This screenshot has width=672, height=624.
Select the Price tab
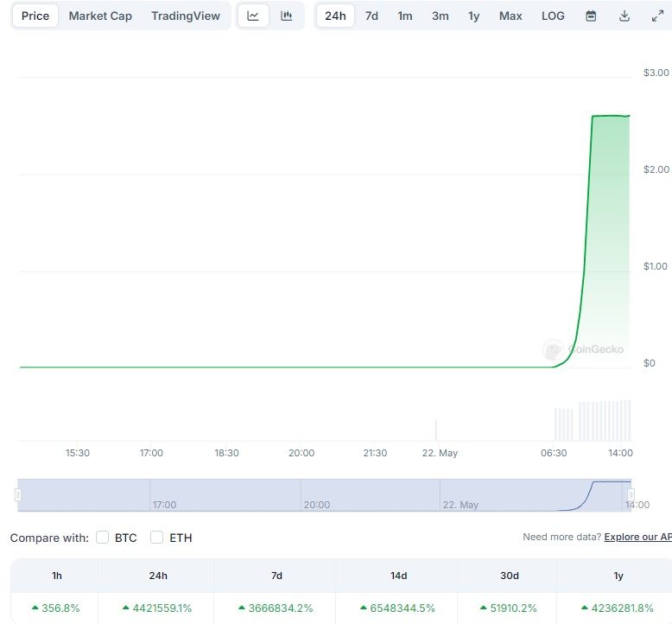(x=35, y=16)
